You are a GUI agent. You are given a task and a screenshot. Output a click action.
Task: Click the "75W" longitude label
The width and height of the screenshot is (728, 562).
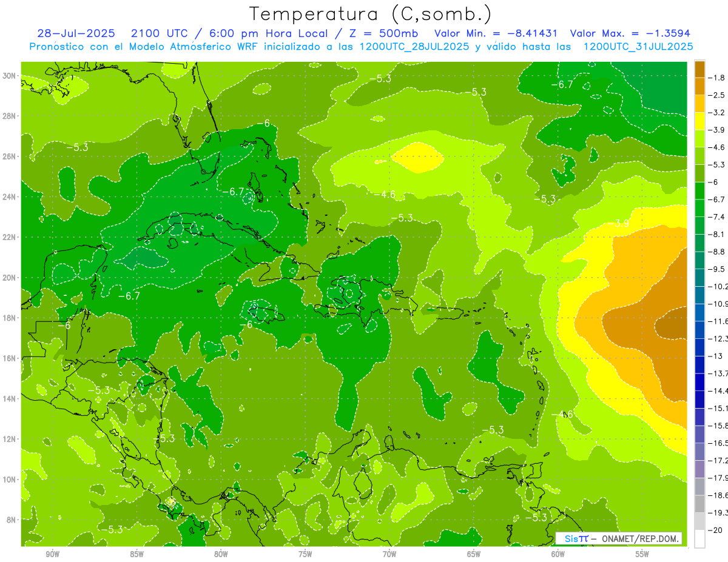[305, 554]
